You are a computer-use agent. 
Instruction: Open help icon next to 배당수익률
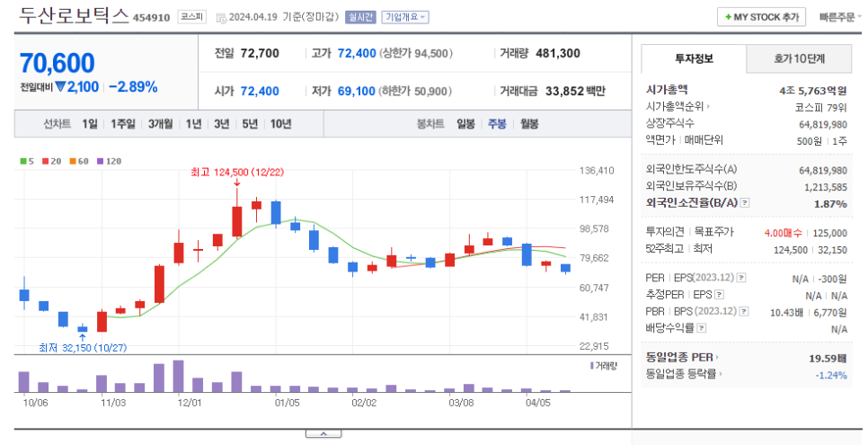702,328
